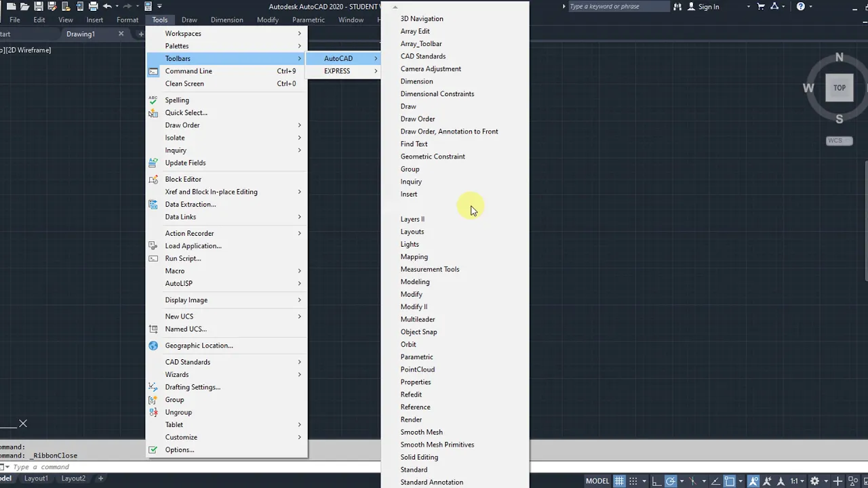
Task: Click the annotation visibility icon in status bar
Action: click(753, 481)
